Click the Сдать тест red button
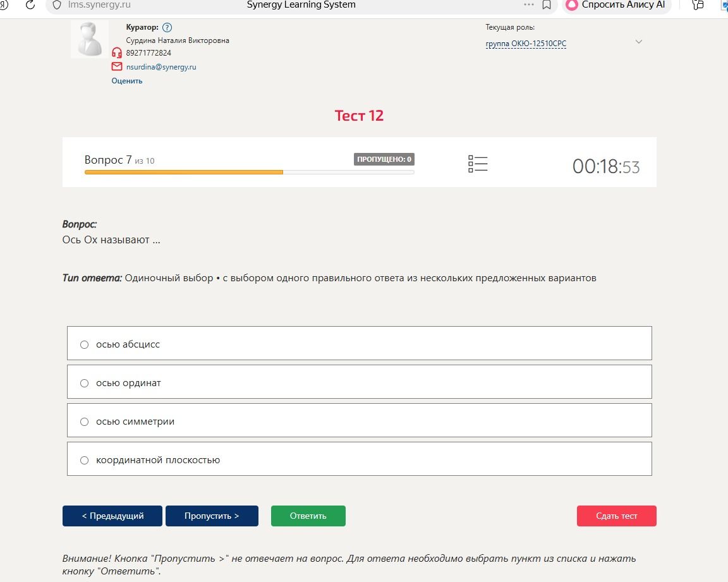 coord(617,516)
